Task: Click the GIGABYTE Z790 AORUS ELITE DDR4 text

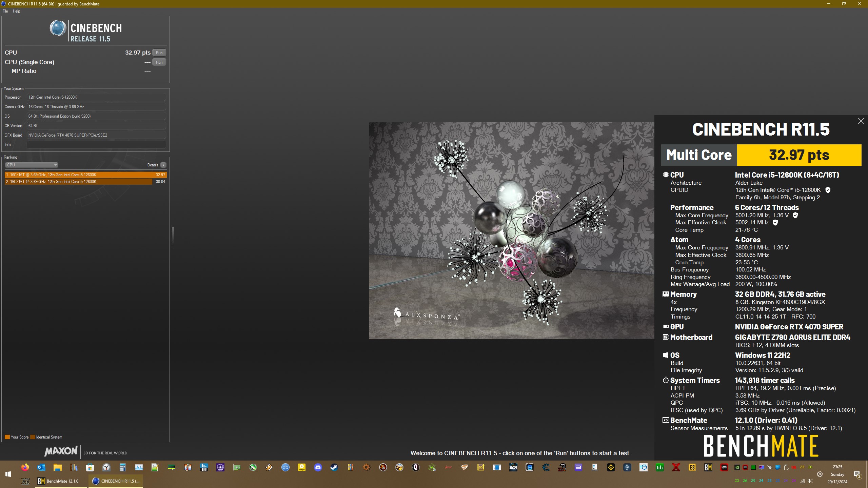Action: click(792, 338)
